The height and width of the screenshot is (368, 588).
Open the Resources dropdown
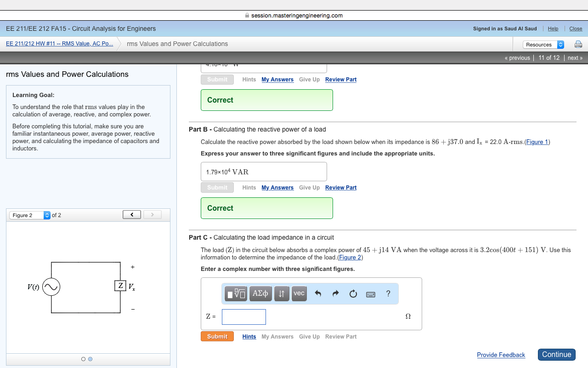[x=543, y=44]
